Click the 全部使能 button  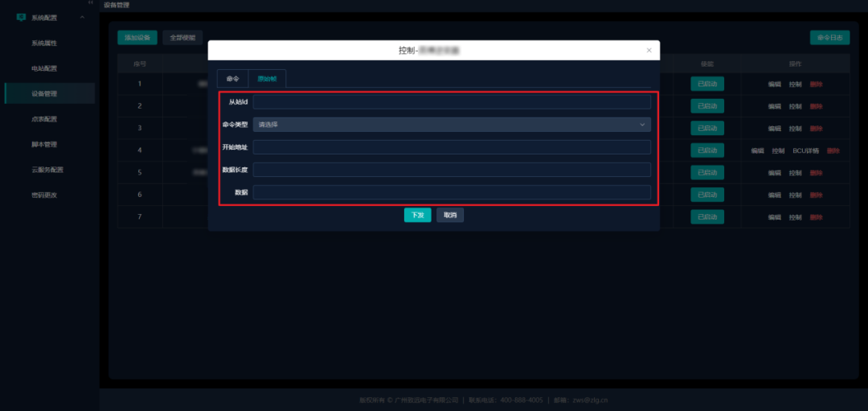182,38
